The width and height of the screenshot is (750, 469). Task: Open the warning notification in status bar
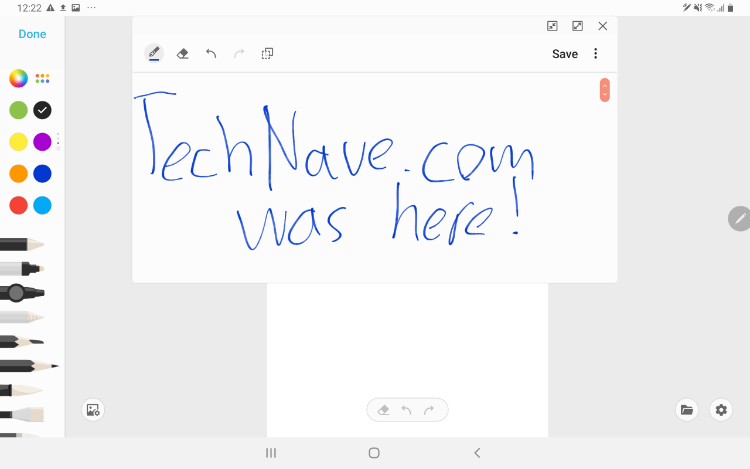tap(50, 8)
